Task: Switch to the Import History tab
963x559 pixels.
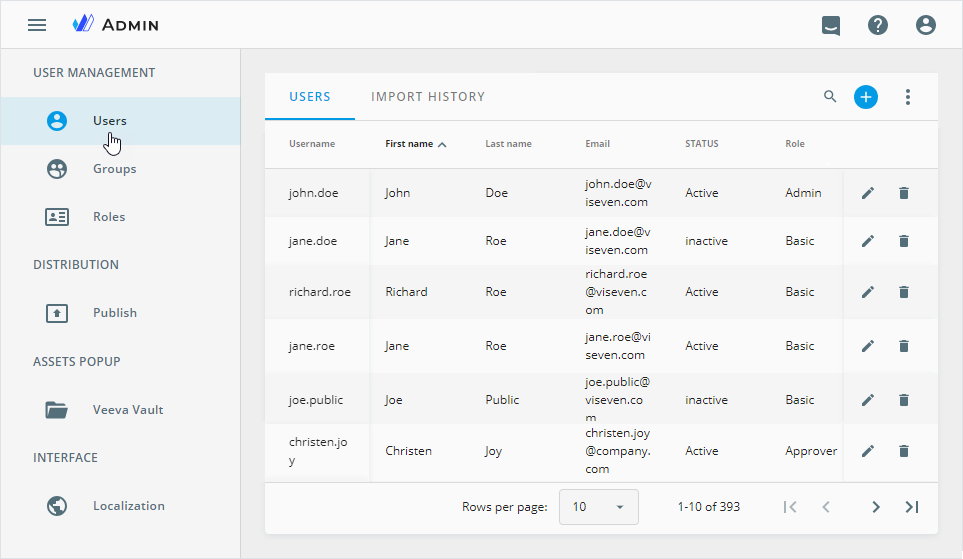Action: [x=428, y=97]
